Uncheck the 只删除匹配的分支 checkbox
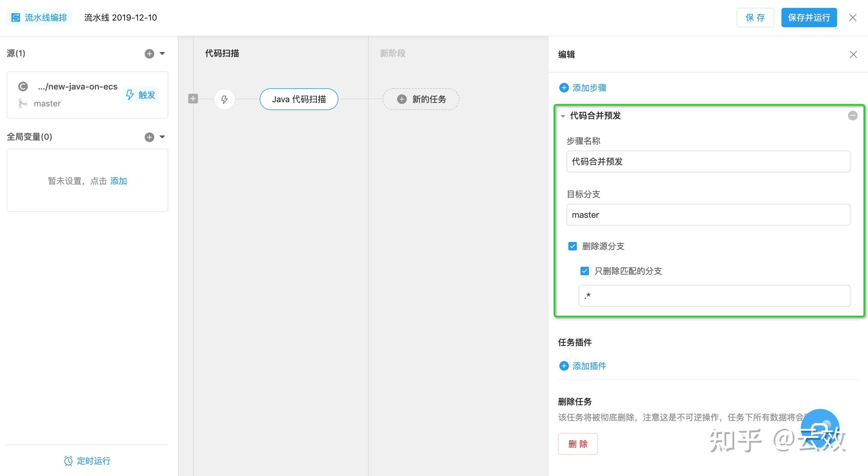 click(x=584, y=271)
